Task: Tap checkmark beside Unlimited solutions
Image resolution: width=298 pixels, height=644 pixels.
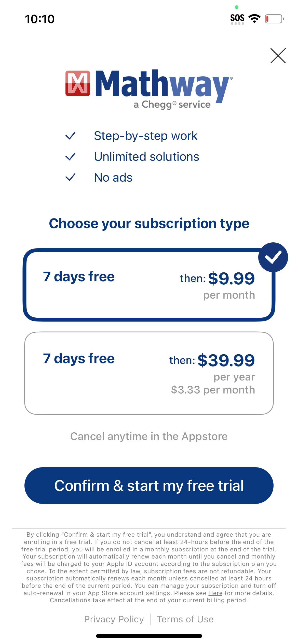Action: [70, 157]
